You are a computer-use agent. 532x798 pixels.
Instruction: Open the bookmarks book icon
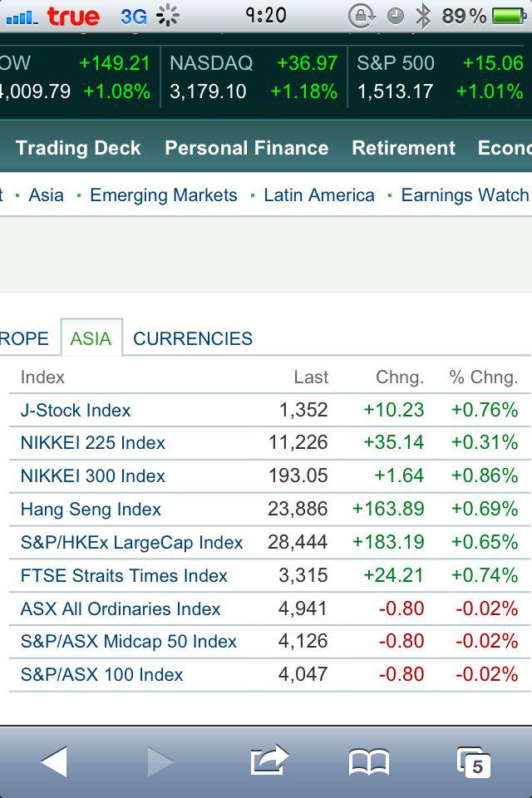coord(368,761)
